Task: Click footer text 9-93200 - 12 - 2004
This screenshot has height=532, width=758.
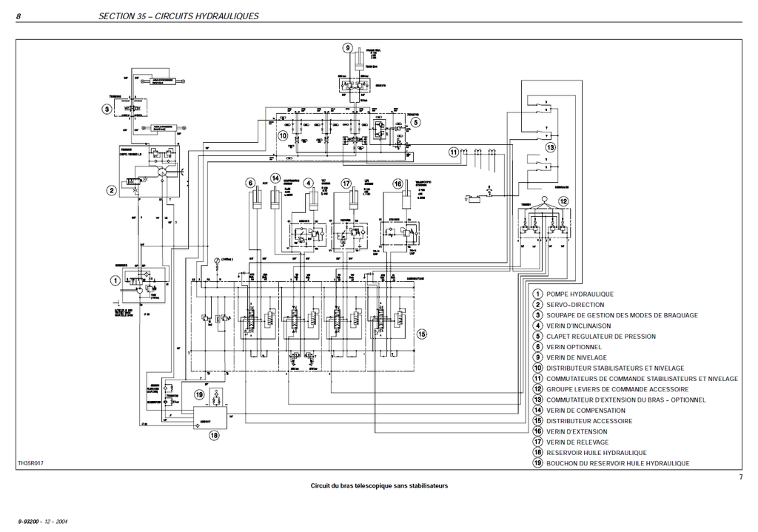Action: [x=42, y=522]
